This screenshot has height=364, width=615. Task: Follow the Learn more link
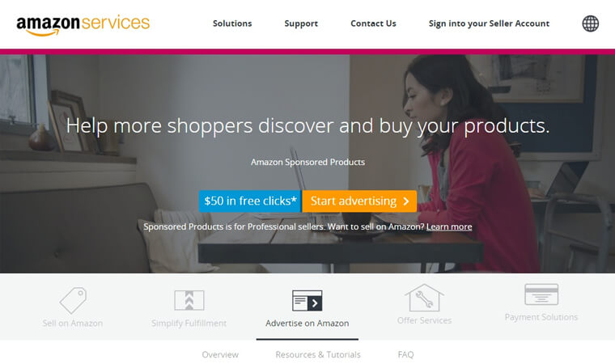click(x=449, y=226)
